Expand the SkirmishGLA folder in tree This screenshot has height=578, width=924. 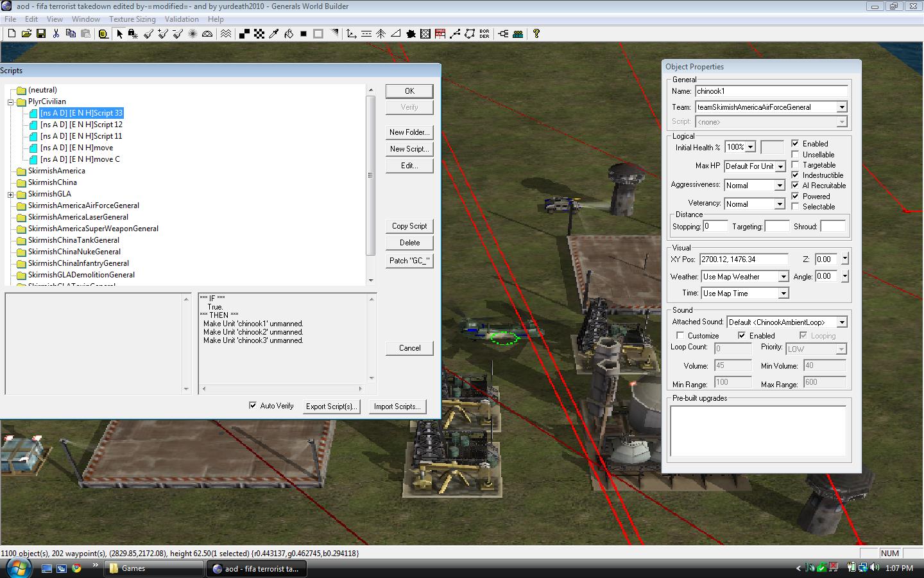tap(11, 194)
